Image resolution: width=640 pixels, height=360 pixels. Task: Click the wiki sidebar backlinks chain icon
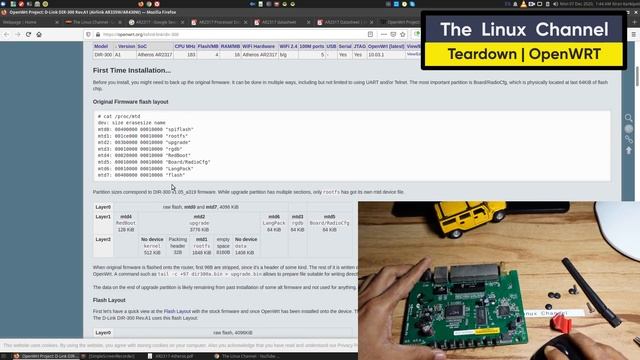(629, 140)
